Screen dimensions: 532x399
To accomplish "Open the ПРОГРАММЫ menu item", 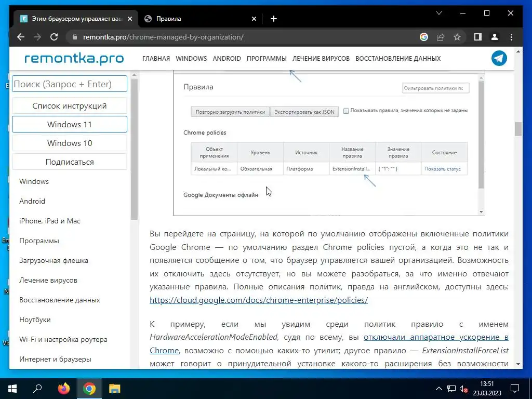I will [267, 58].
